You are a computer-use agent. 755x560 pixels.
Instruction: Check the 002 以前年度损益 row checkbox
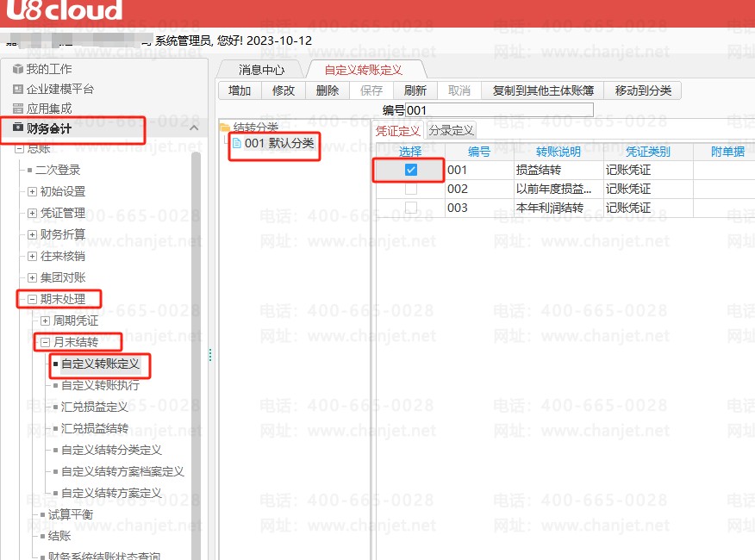click(411, 189)
